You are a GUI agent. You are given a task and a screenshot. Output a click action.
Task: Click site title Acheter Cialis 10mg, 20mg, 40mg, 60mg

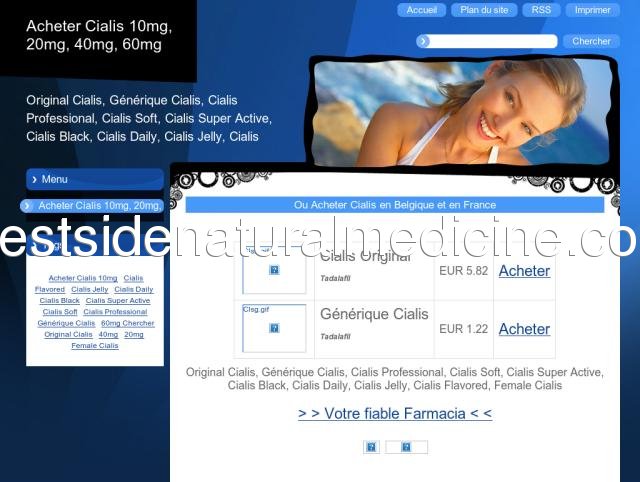coord(99,35)
